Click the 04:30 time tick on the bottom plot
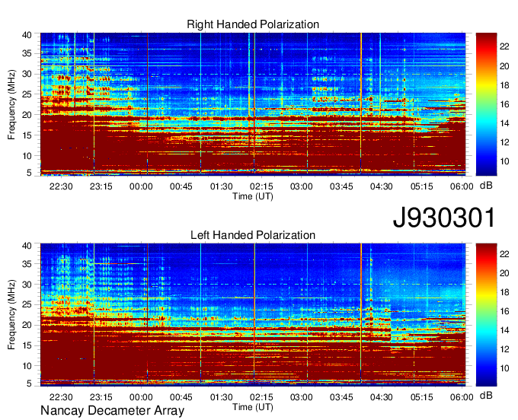This screenshot has height=420, width=518. (x=381, y=397)
